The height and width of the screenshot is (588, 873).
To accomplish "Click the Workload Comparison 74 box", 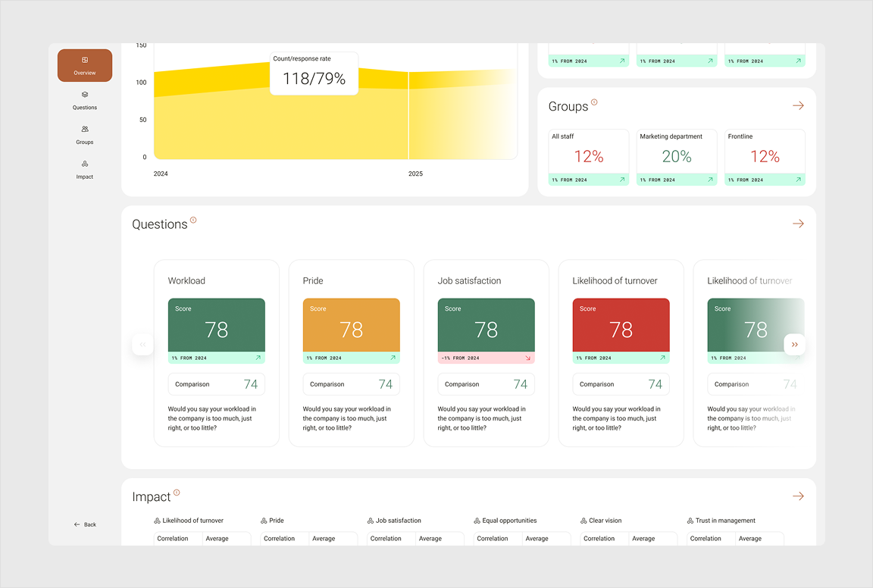I will tap(217, 384).
